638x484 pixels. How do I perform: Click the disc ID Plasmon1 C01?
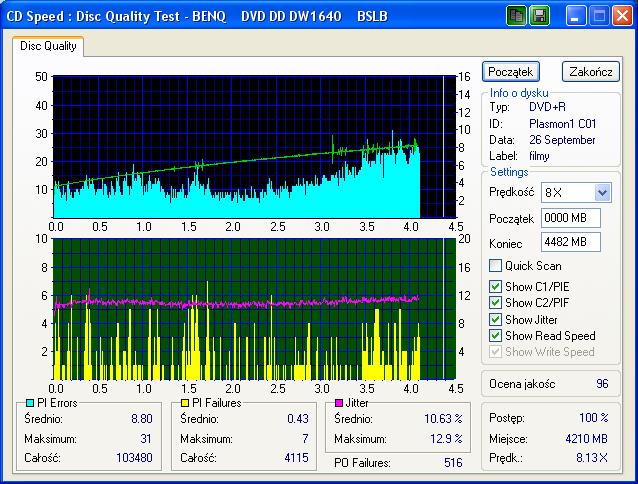562,124
